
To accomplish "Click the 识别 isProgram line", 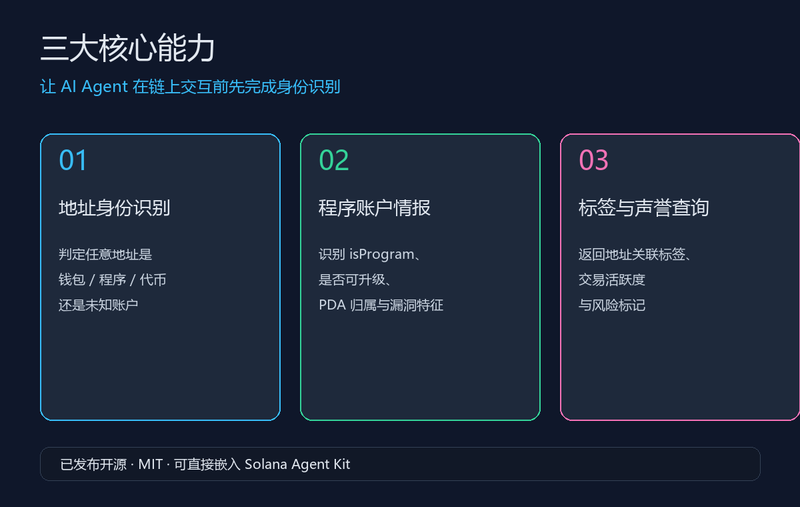I will [369, 254].
